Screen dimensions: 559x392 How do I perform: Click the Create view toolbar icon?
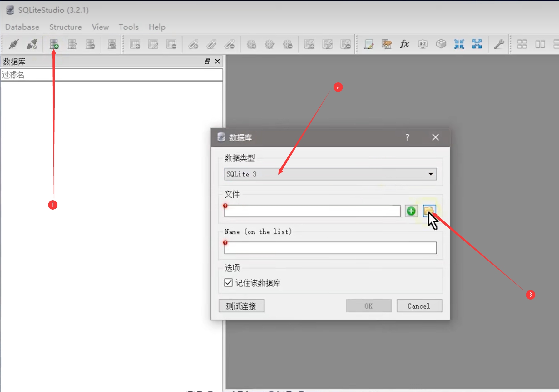309,44
